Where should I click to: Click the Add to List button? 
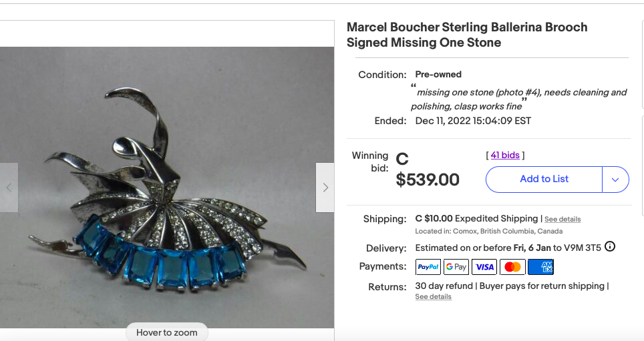pos(544,179)
